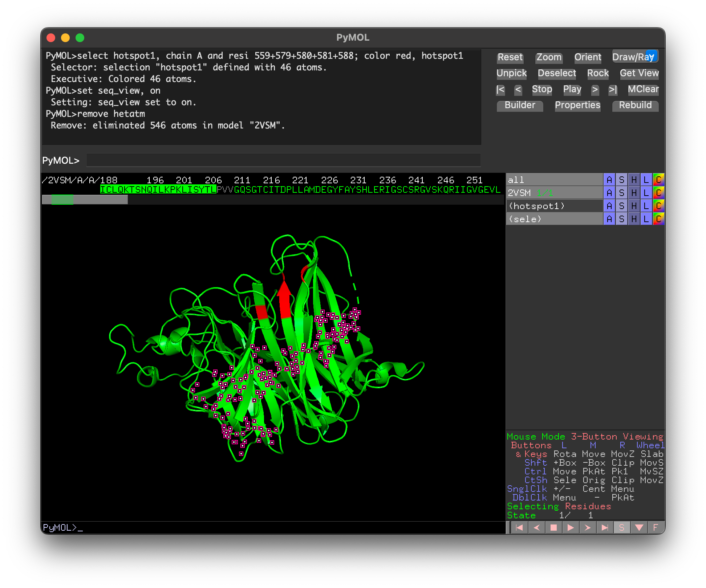
Task: Click Mouse Mode 3-Button Viewing label
Action: click(585, 437)
